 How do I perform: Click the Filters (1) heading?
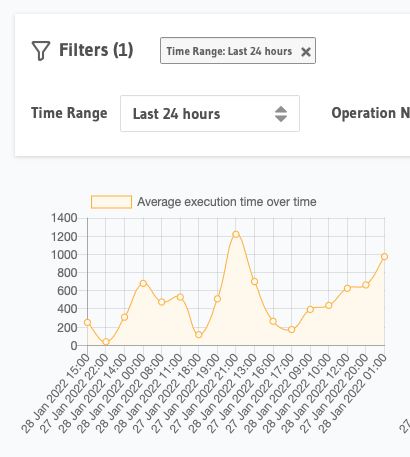point(96,50)
